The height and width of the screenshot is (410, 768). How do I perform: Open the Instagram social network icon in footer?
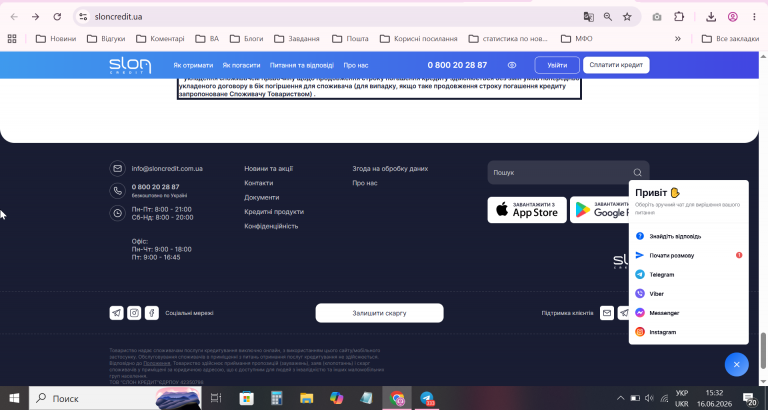(x=134, y=313)
